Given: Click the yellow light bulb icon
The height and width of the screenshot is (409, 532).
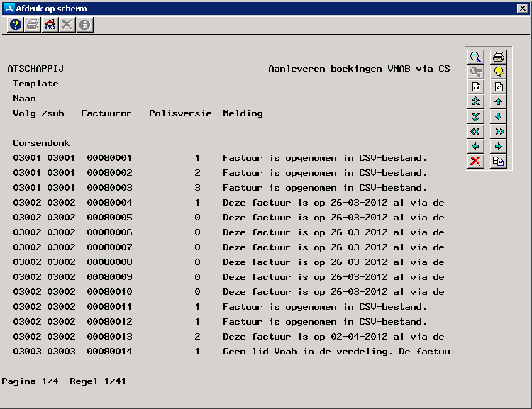Looking at the screenshot, I should [498, 72].
